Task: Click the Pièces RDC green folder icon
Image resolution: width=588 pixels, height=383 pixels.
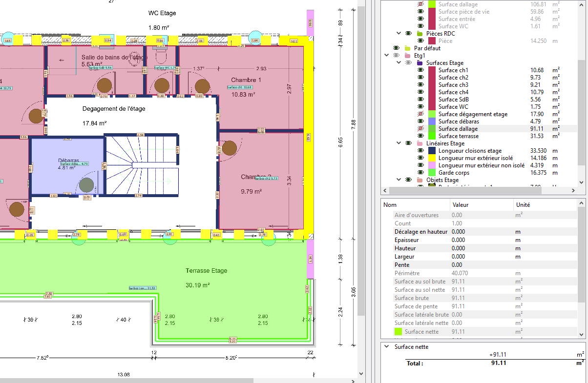Action: (x=420, y=34)
